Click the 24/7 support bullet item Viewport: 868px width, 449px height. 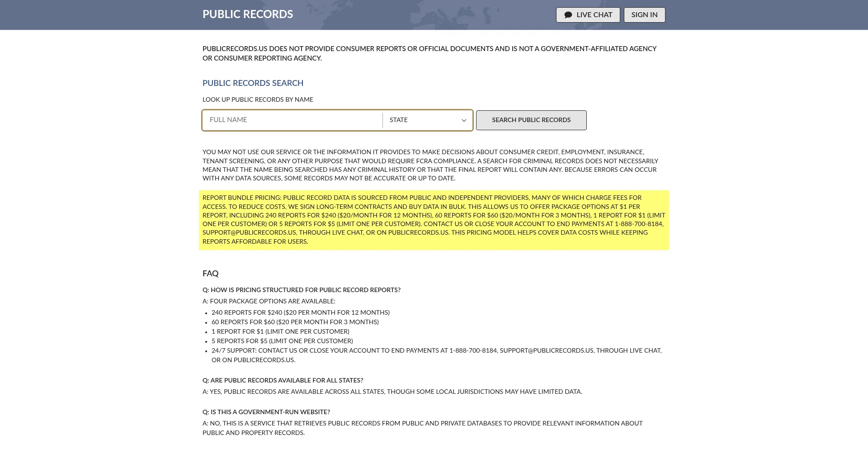tap(437, 355)
